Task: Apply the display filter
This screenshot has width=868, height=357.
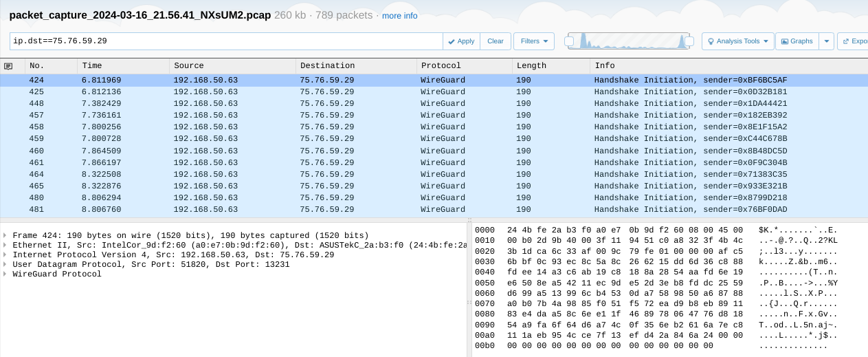Action: tap(461, 41)
